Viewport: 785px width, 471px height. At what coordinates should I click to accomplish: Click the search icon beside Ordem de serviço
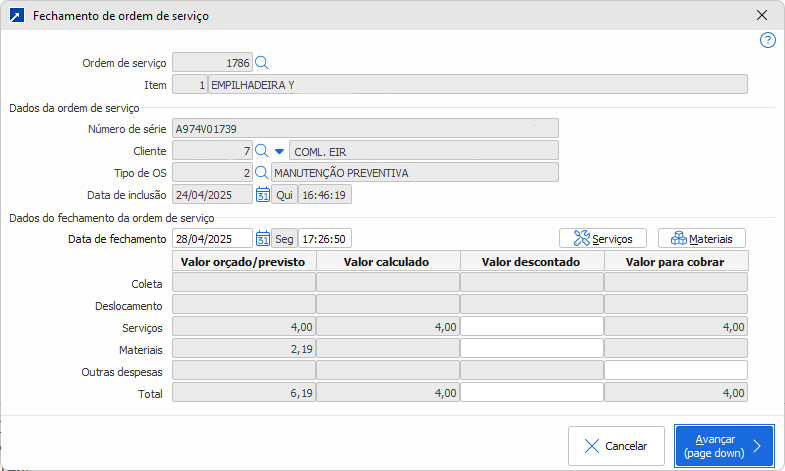coord(262,63)
